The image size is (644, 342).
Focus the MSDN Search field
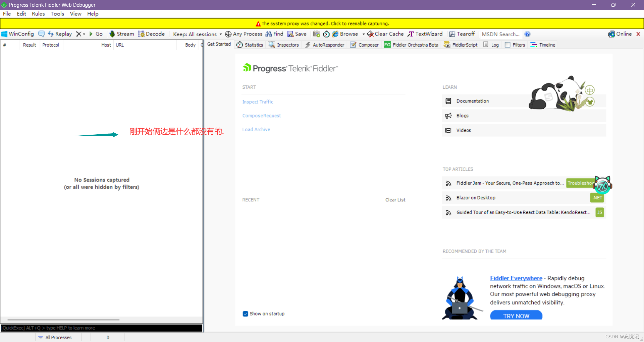pos(501,34)
